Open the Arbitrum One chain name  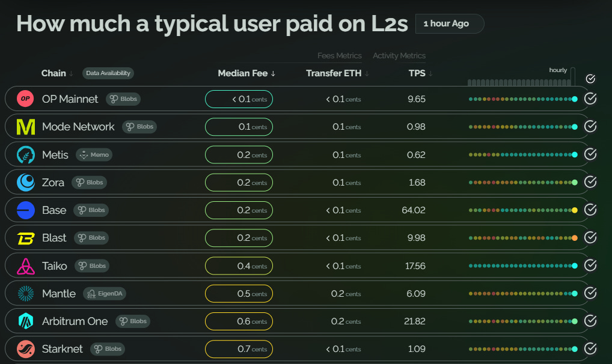(75, 321)
